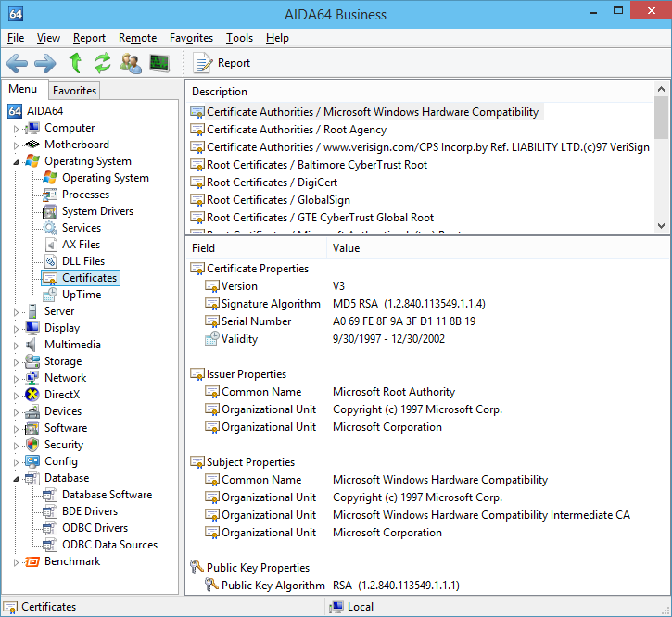Click the Refresh toolbar icon
Image resolution: width=672 pixels, height=617 pixels.
103,63
